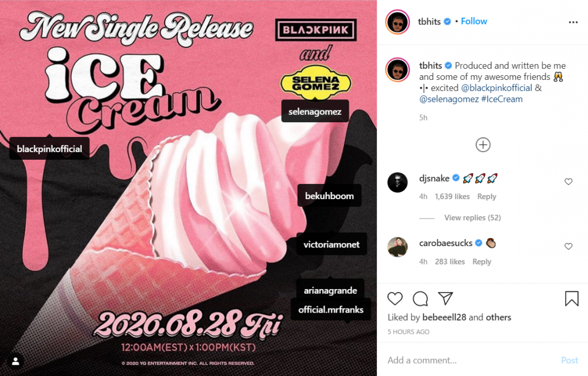Click tbhits profile picture in header
This screenshot has width=588, height=376.
pos(397,22)
